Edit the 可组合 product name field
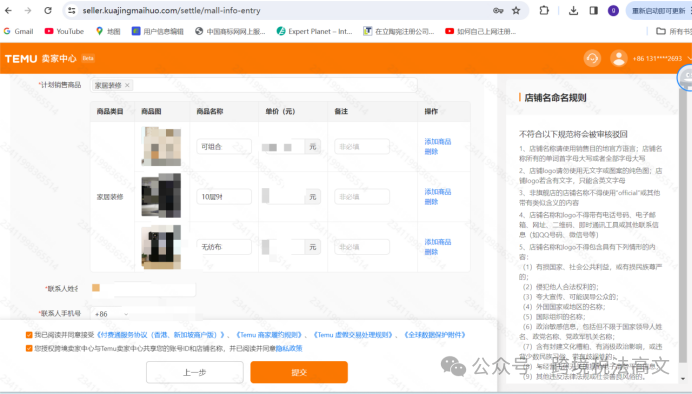692x394 pixels. pos(224,146)
